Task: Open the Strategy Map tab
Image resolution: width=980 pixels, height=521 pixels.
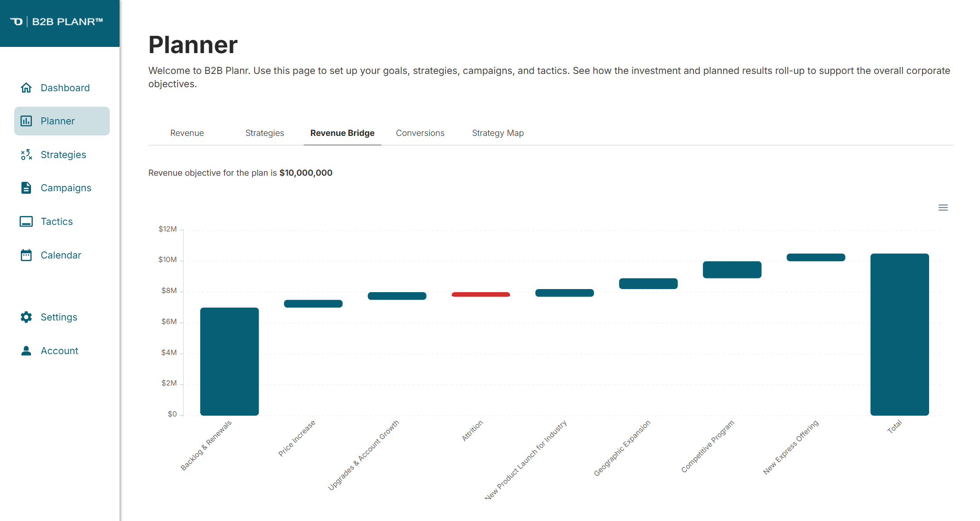Action: click(498, 133)
